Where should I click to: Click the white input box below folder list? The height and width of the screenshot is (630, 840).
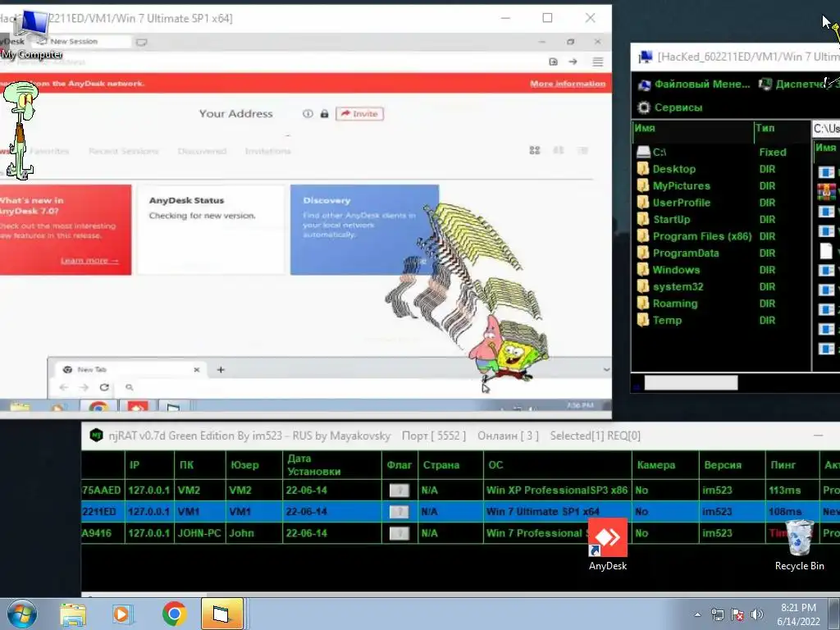point(691,382)
